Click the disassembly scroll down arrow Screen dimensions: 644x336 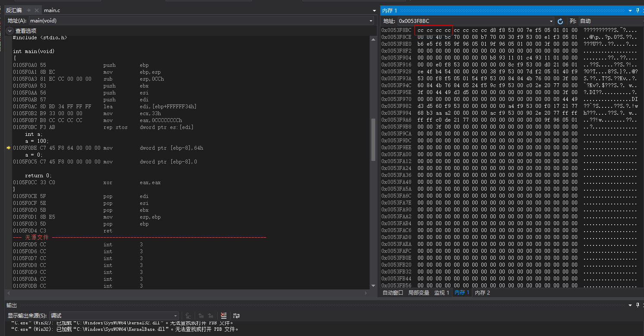(x=373, y=286)
